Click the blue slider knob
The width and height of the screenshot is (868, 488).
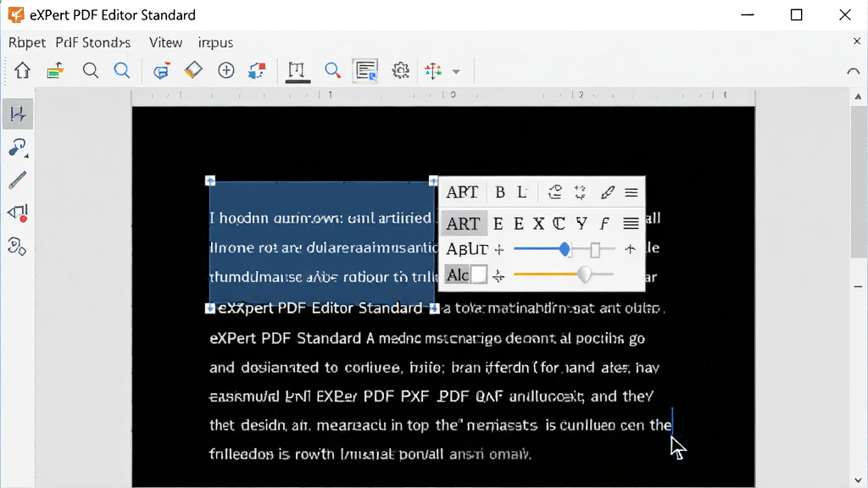click(564, 249)
